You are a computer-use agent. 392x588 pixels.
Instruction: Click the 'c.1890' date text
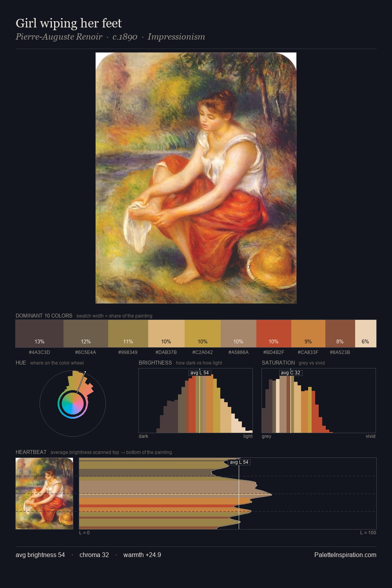pyautogui.click(x=125, y=36)
